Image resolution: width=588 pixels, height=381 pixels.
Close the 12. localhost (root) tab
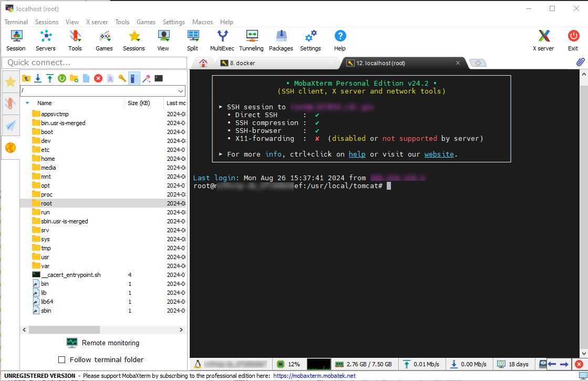(458, 63)
